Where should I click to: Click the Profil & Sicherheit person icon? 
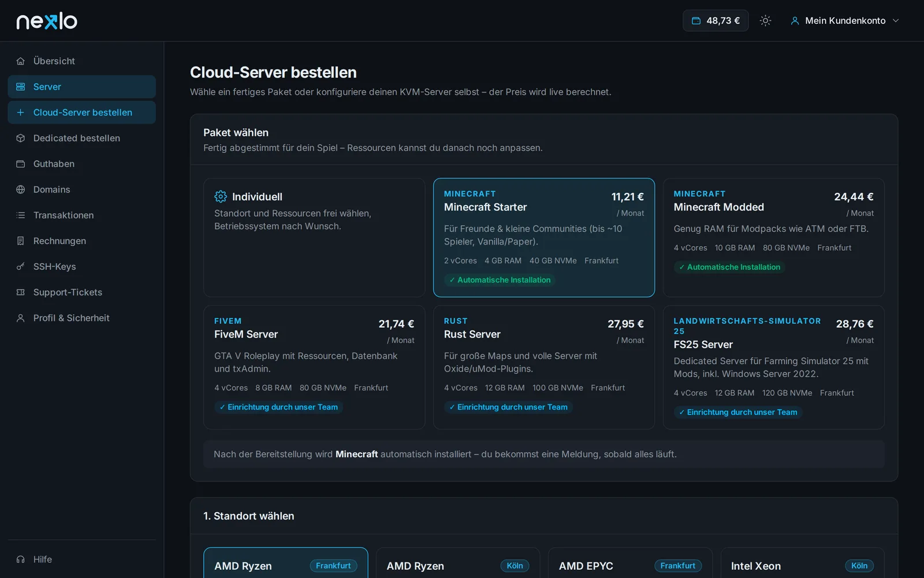[21, 318]
